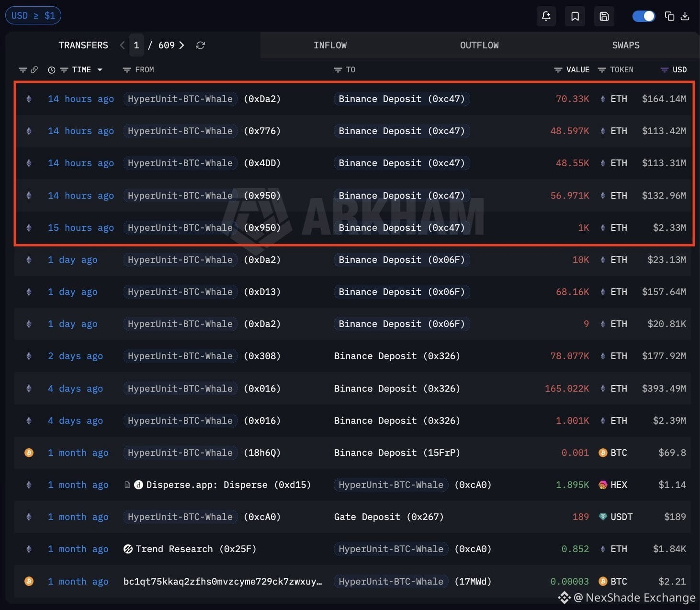The height and width of the screenshot is (610, 700).
Task: Open the FROM column filter
Action: click(x=126, y=70)
